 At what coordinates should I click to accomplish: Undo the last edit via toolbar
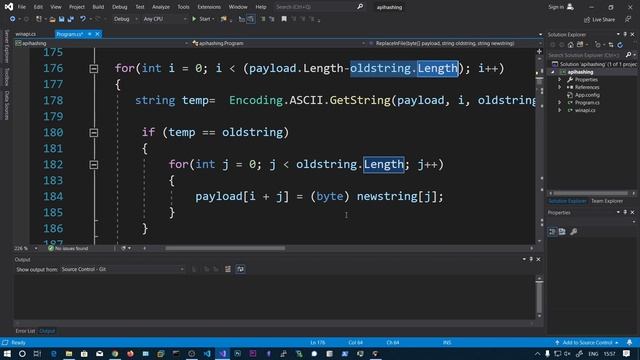(83, 19)
